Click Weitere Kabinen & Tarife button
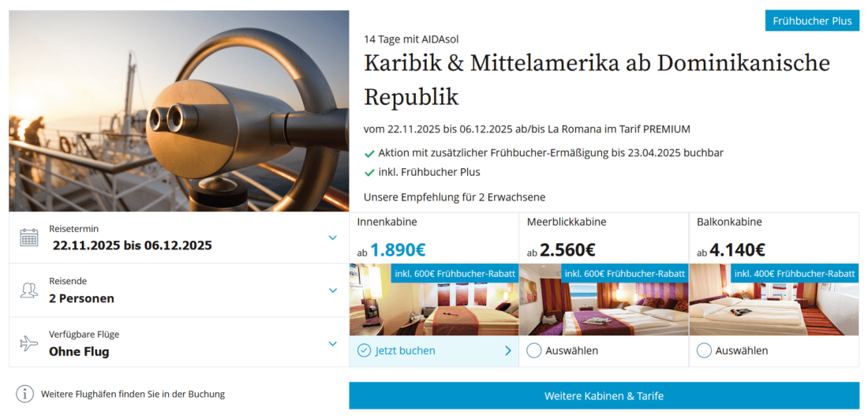868x419 pixels. [x=604, y=396]
